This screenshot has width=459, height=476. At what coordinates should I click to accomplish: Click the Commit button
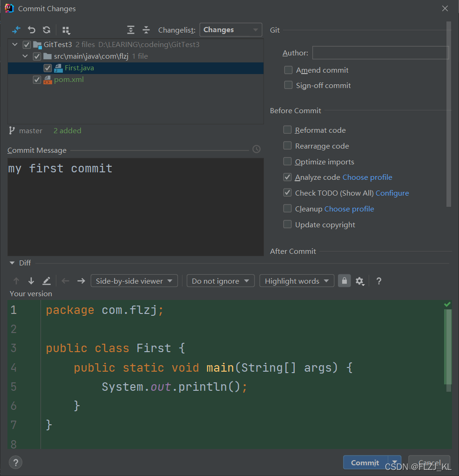pos(365,462)
